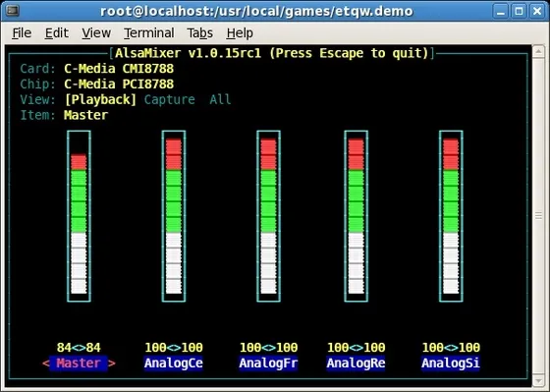The width and height of the screenshot is (550, 392).
Task: Select the AnalogFr channel label
Action: point(268,363)
